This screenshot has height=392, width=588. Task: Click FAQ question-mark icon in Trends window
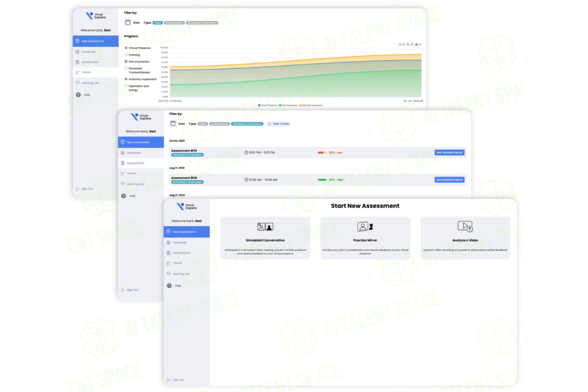click(x=78, y=94)
